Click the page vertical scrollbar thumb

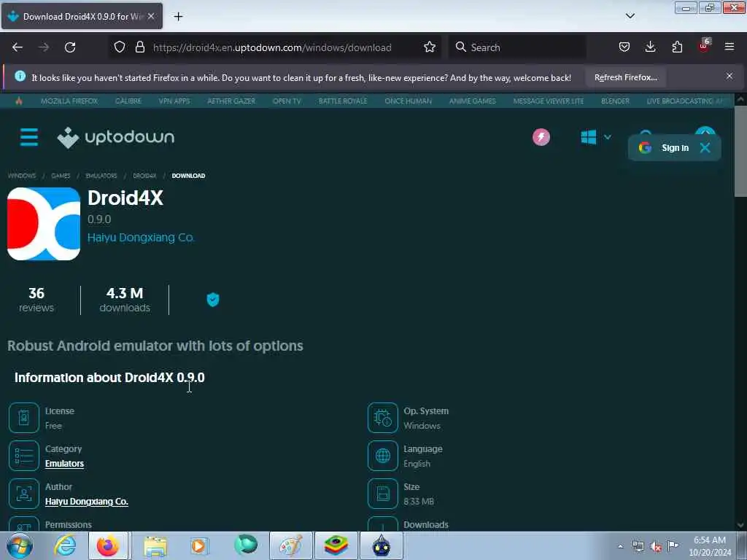click(x=740, y=150)
